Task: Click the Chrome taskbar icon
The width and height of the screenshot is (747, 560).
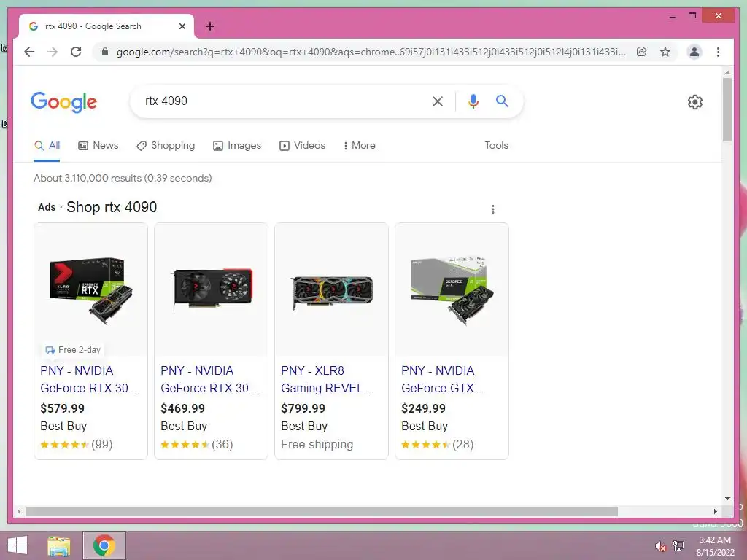Action: point(104,545)
